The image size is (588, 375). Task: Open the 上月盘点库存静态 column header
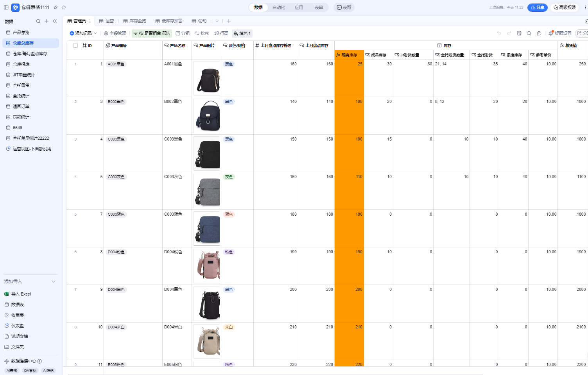(x=276, y=45)
